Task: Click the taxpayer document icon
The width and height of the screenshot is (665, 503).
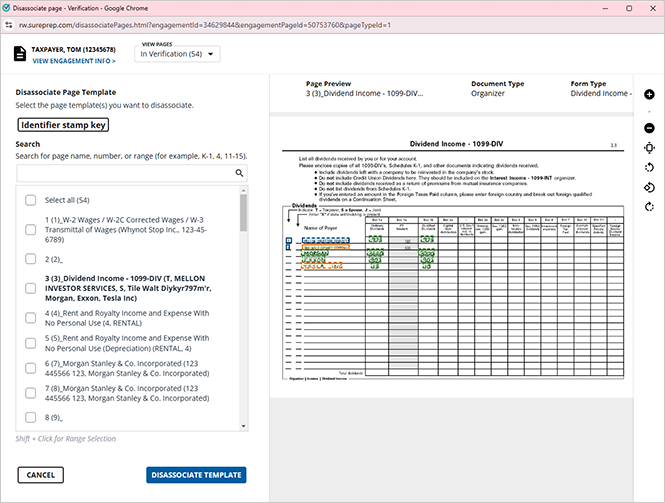Action: point(20,54)
